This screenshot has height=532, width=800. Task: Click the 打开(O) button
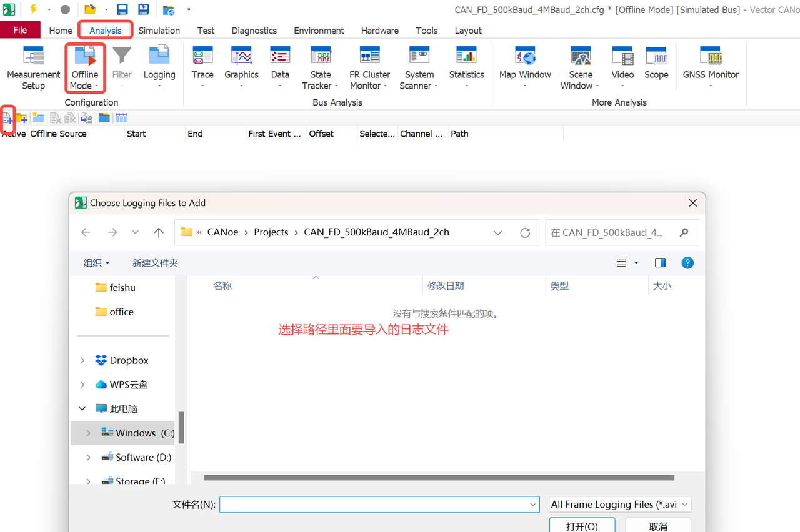tap(582, 526)
